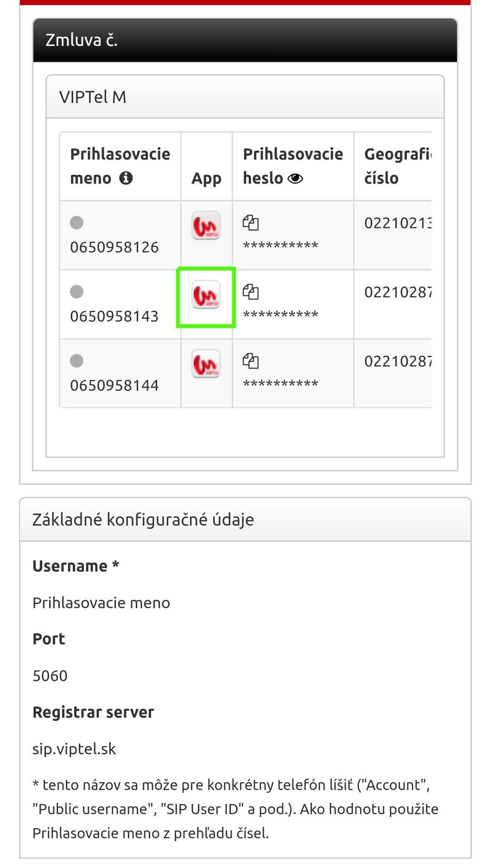The image size is (495, 868).
Task: Select login number 0650958126
Action: point(114,247)
